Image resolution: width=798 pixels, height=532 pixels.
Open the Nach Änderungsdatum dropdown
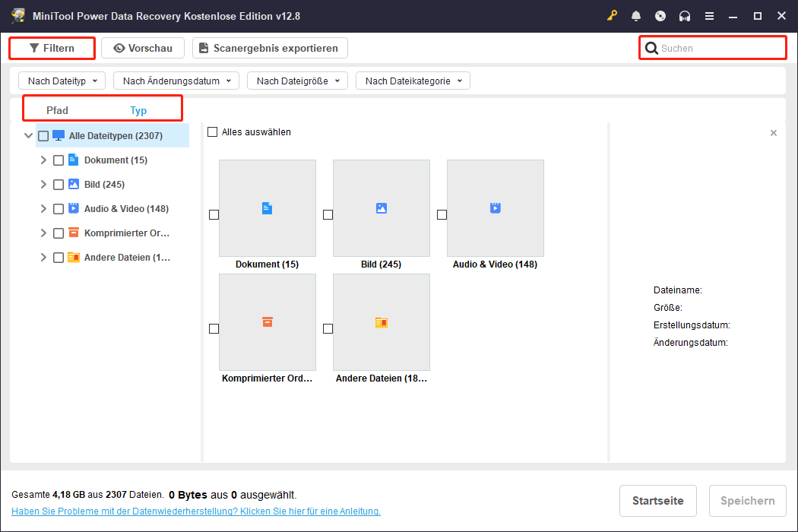point(176,81)
